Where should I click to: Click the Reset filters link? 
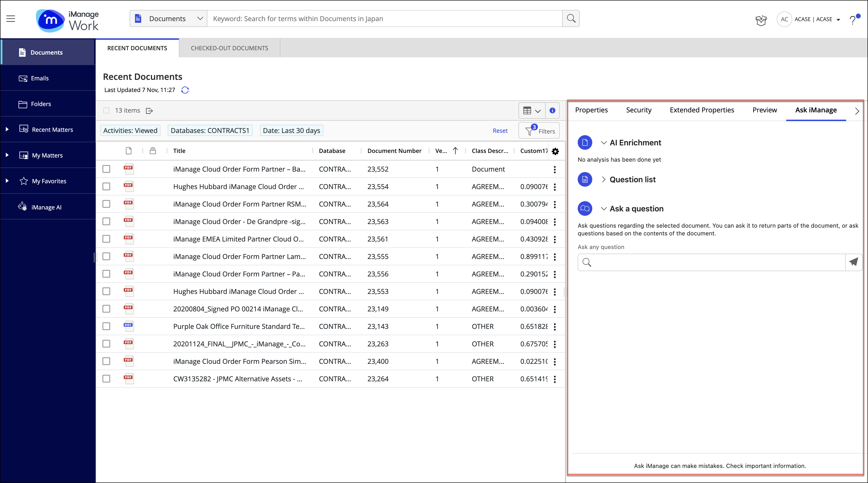coord(499,130)
